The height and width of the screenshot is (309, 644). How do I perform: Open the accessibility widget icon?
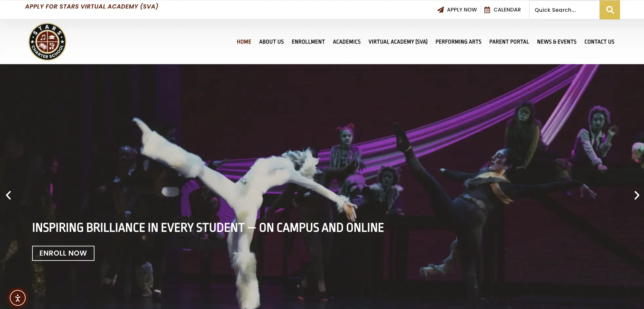18,298
